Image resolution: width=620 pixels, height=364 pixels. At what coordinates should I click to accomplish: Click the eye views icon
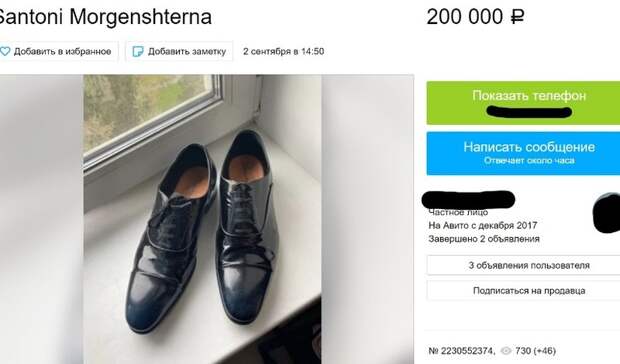tap(506, 351)
